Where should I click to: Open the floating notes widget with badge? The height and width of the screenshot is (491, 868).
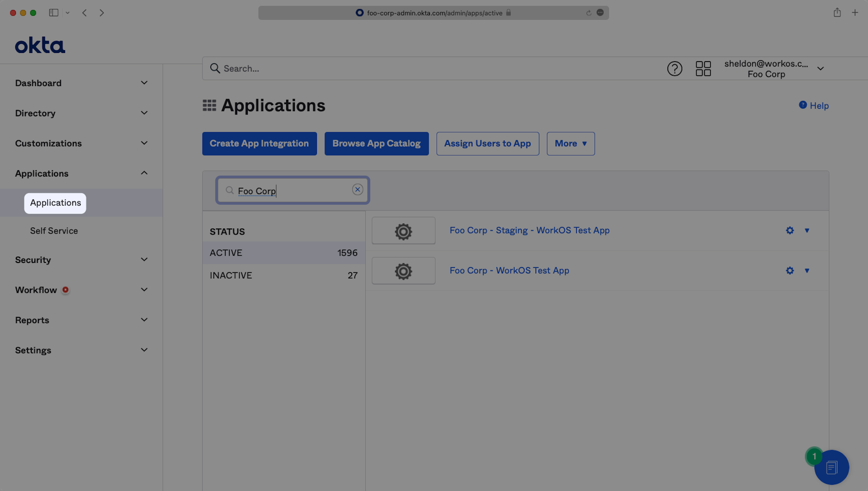(x=831, y=467)
